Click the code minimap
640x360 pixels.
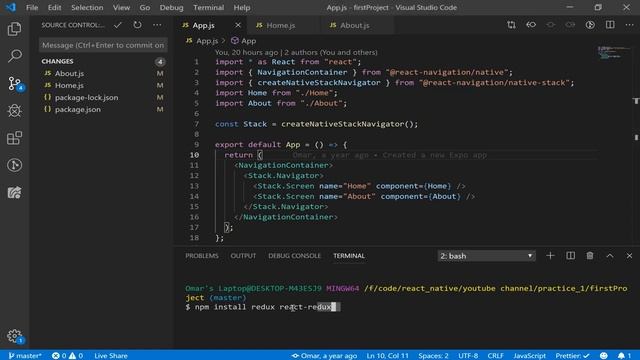tap(613, 52)
